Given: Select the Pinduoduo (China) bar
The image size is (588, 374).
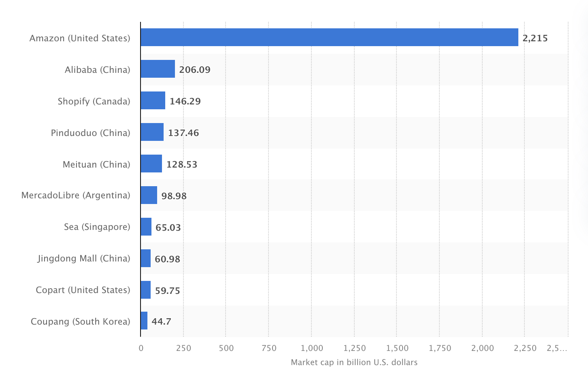Looking at the screenshot, I should click(152, 132).
